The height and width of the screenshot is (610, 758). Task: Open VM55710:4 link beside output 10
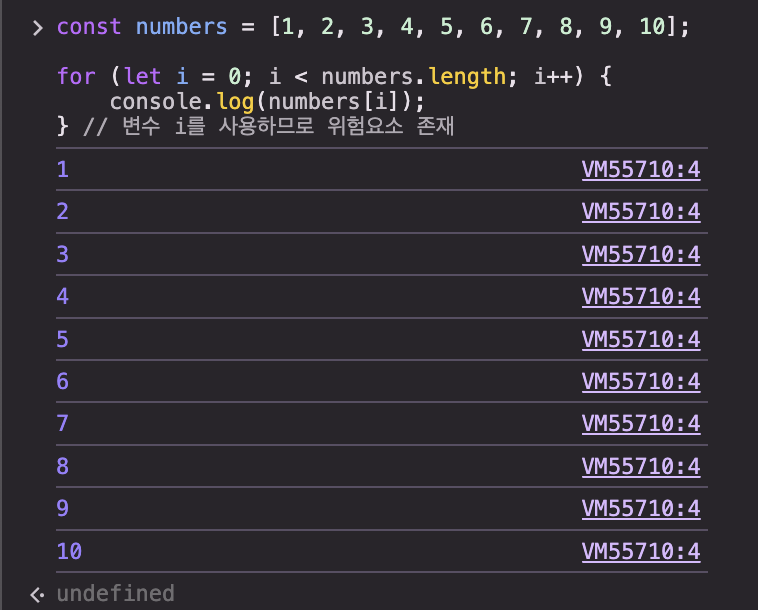(641, 552)
